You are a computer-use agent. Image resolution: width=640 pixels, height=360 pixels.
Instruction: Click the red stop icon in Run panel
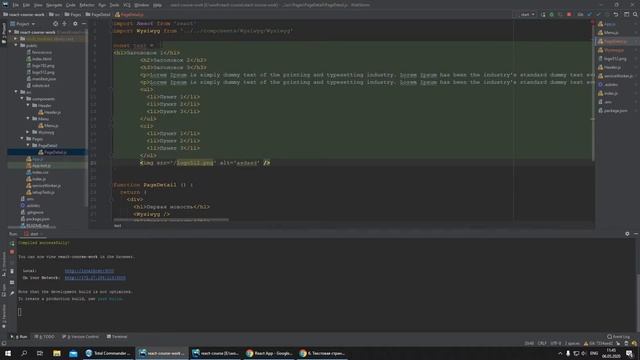click(12, 252)
